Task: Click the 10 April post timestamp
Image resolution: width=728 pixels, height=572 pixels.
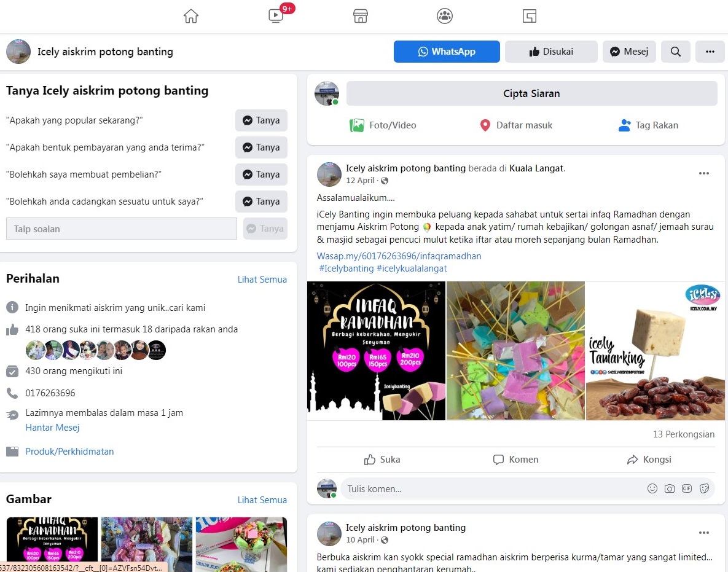Action: pos(360,539)
